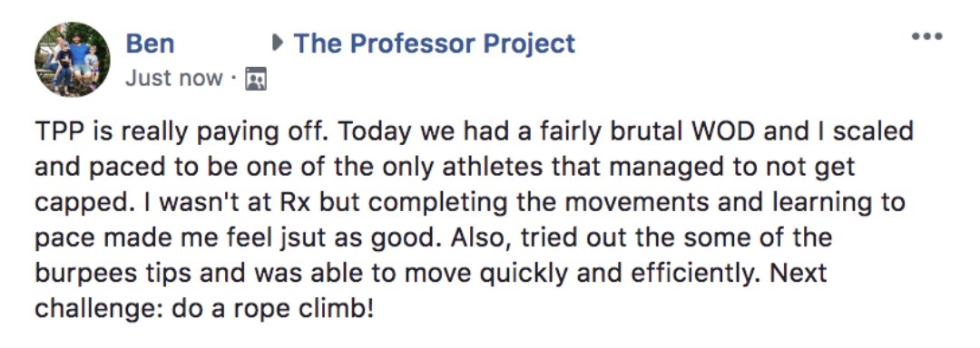Image resolution: width=980 pixels, height=348 pixels.
Task: Click the group members privacy icon
Action: 256,79
